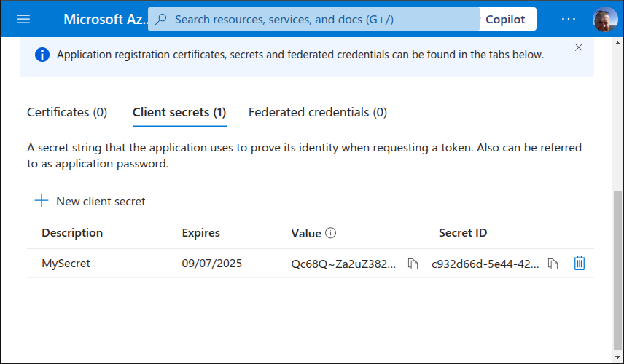Image resolution: width=624 pixels, height=364 pixels.
Task: Click the scrollbar up arrow
Action: (x=617, y=43)
